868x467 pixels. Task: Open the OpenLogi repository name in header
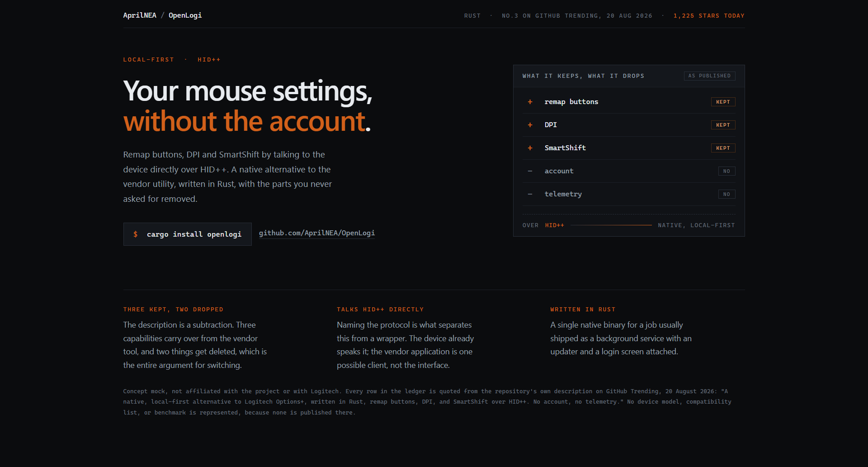(x=185, y=15)
